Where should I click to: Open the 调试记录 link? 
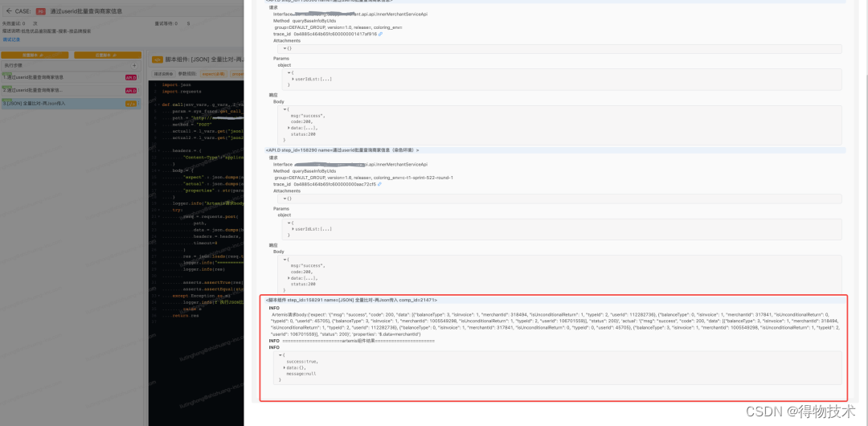click(10, 39)
